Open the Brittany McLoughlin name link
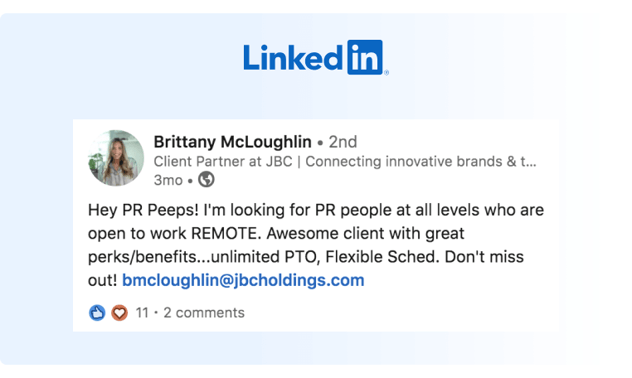The image size is (632, 378). click(x=233, y=142)
